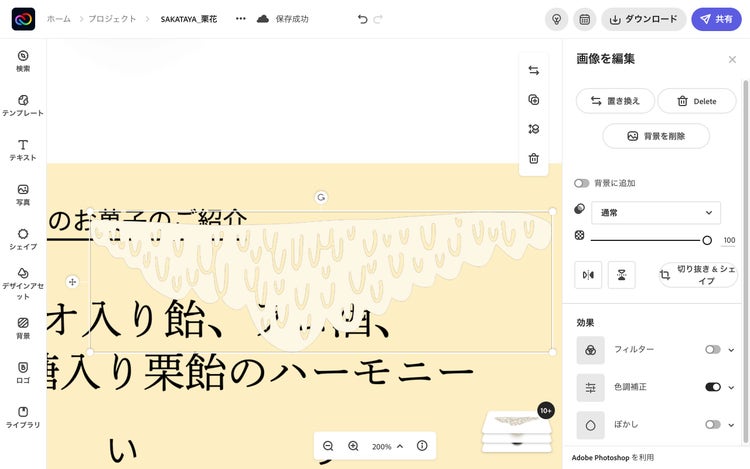The width and height of the screenshot is (750, 469).
Task: Expand the フィルター options chevron
Action: [731, 350]
